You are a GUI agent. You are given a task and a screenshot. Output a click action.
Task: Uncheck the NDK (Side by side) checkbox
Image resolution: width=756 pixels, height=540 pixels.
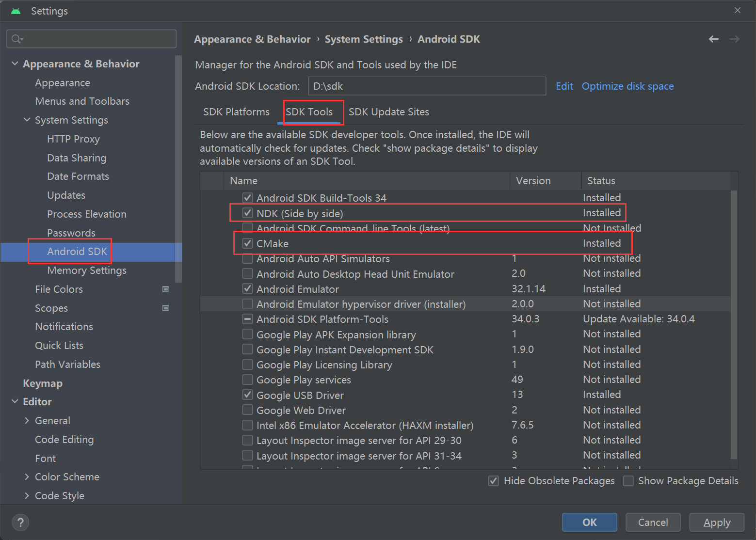point(248,213)
